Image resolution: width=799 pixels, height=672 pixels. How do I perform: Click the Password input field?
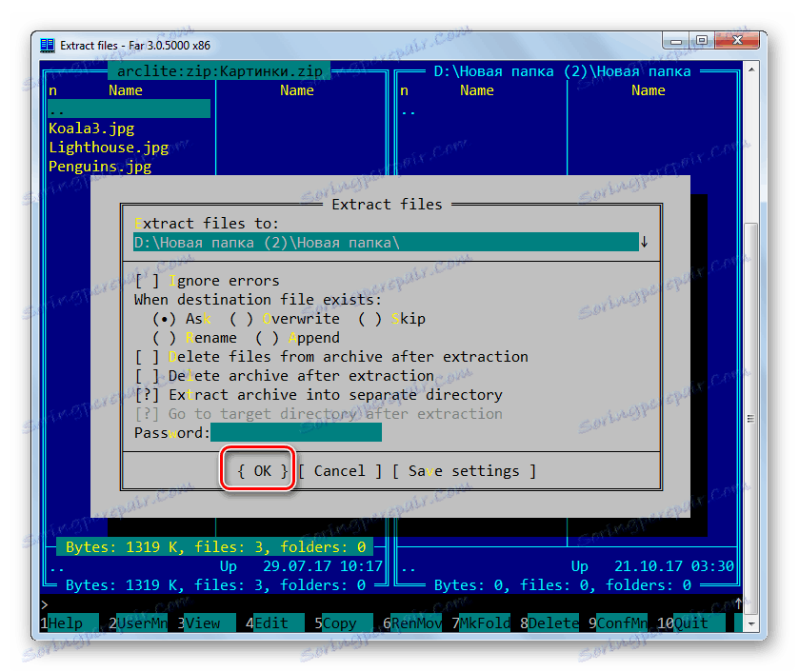click(x=295, y=432)
